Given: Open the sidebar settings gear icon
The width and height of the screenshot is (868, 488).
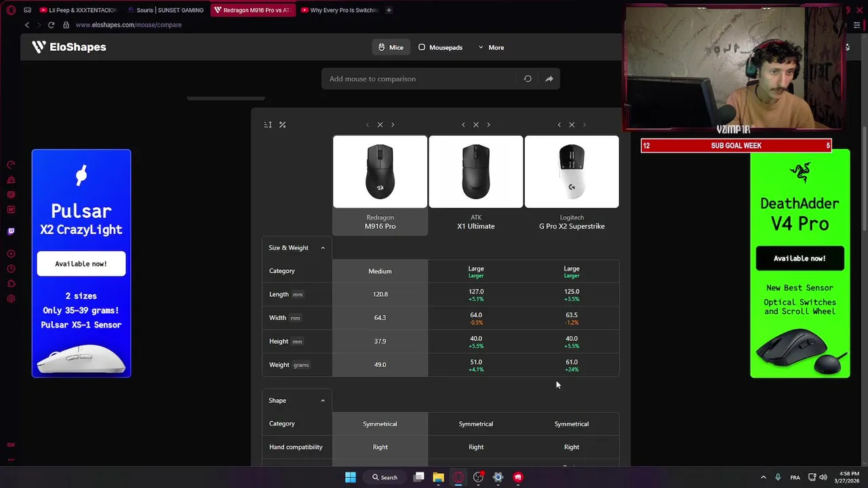Looking at the screenshot, I should (x=11, y=299).
